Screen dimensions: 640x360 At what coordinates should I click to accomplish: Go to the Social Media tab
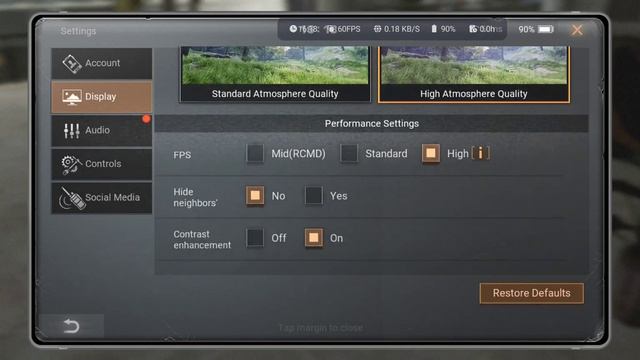coord(102,198)
